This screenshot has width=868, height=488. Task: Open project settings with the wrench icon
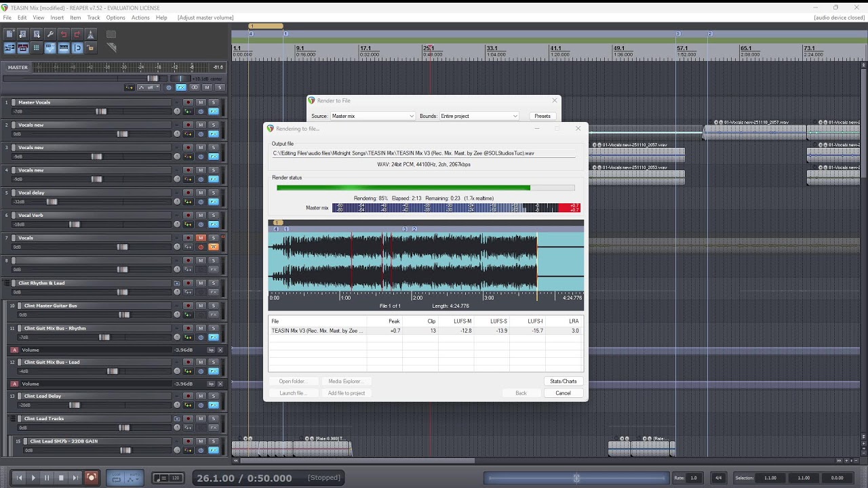(x=50, y=34)
